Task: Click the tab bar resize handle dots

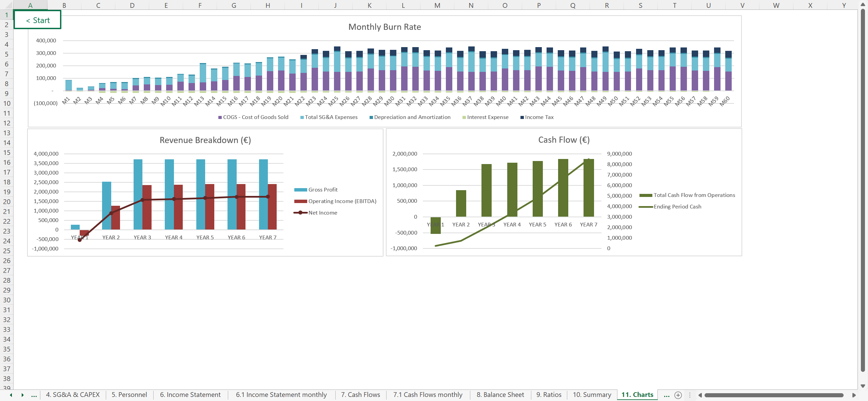Action: 689,395
